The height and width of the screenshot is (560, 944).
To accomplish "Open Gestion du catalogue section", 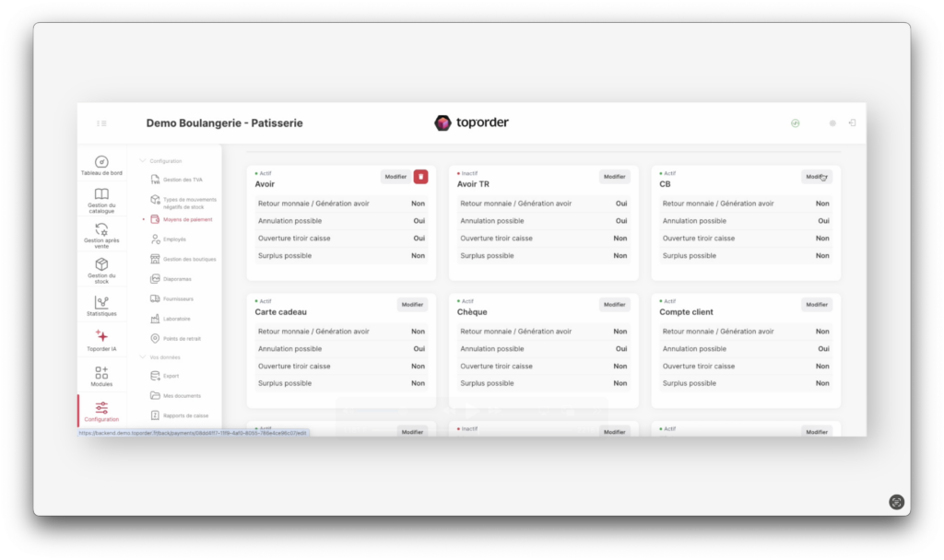I will [101, 200].
